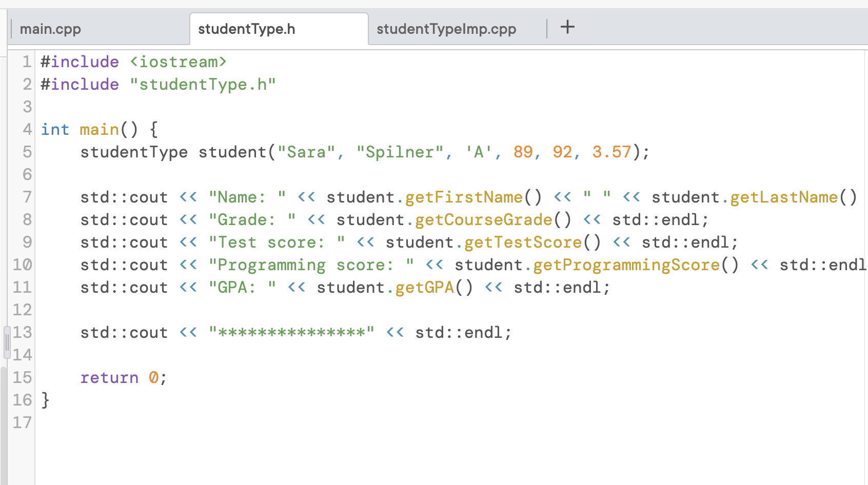Open a new tab with the plus icon
Viewport: 868px width, 485px height.
[x=567, y=28]
